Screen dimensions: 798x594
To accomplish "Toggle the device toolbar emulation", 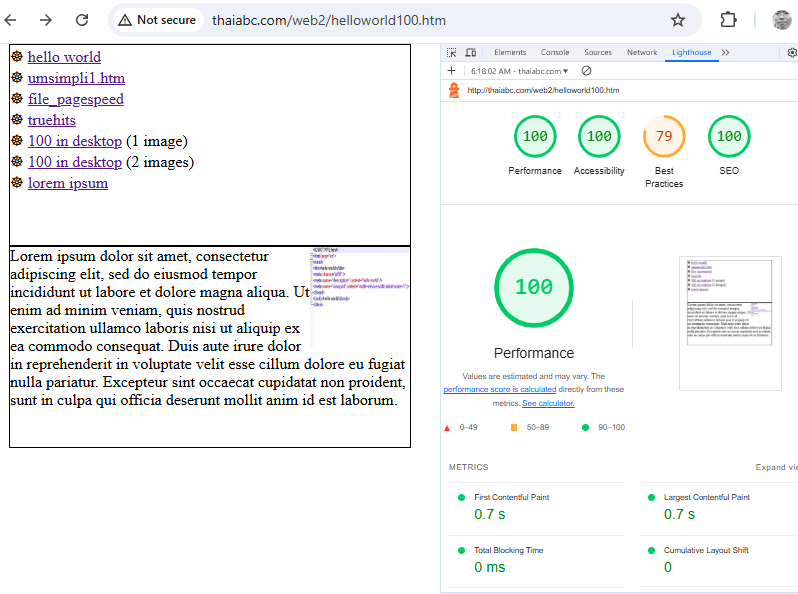I will (x=471, y=53).
